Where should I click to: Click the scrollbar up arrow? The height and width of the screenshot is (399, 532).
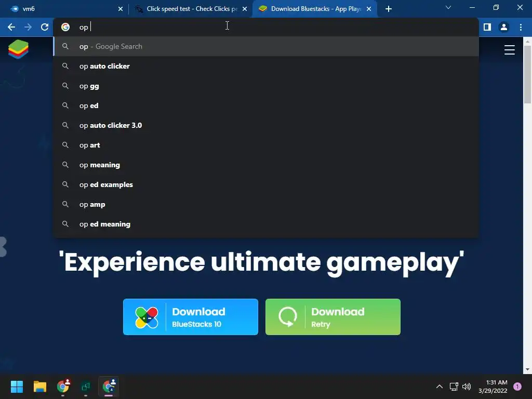(527, 41)
